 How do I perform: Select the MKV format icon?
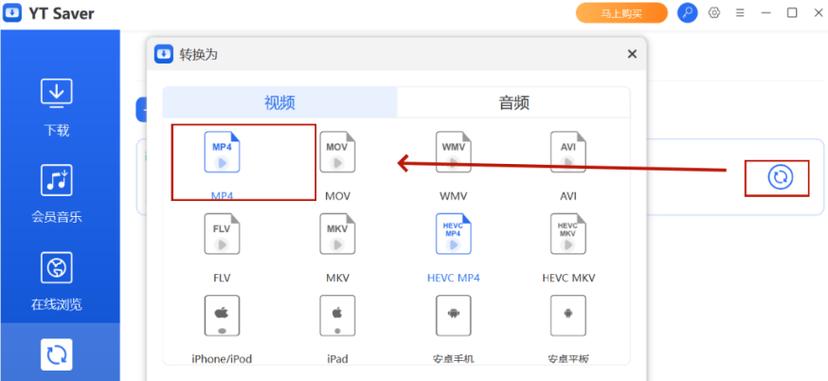click(x=337, y=234)
